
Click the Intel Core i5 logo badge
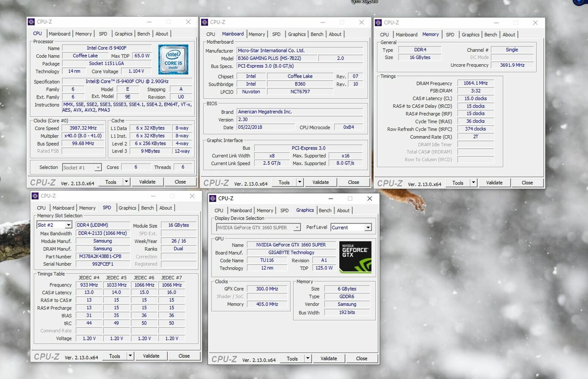(x=173, y=59)
